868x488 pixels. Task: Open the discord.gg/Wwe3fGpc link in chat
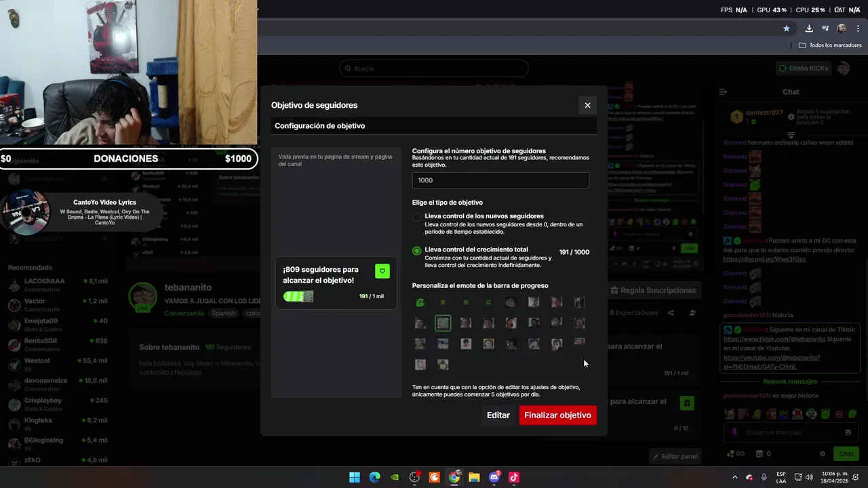(x=765, y=259)
